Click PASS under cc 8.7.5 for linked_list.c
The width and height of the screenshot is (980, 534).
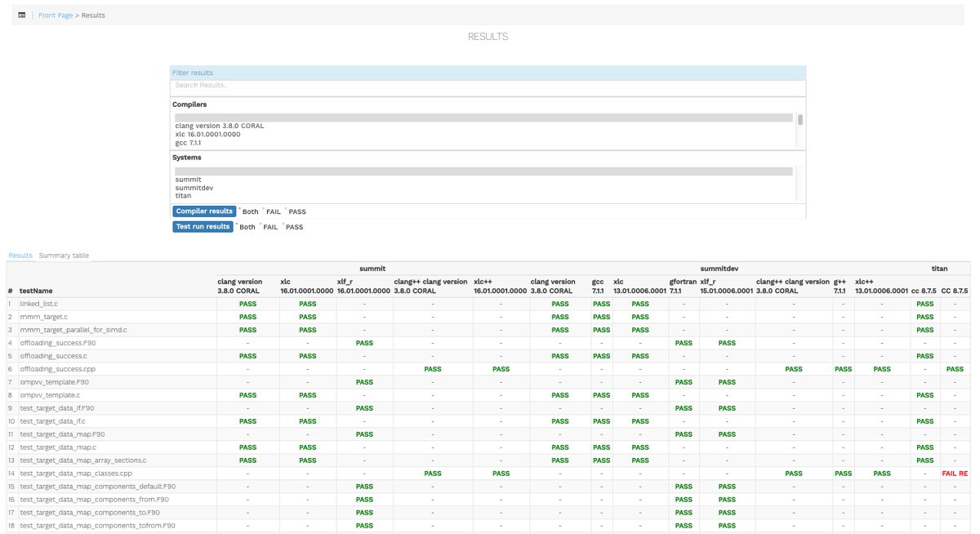pyautogui.click(x=924, y=304)
